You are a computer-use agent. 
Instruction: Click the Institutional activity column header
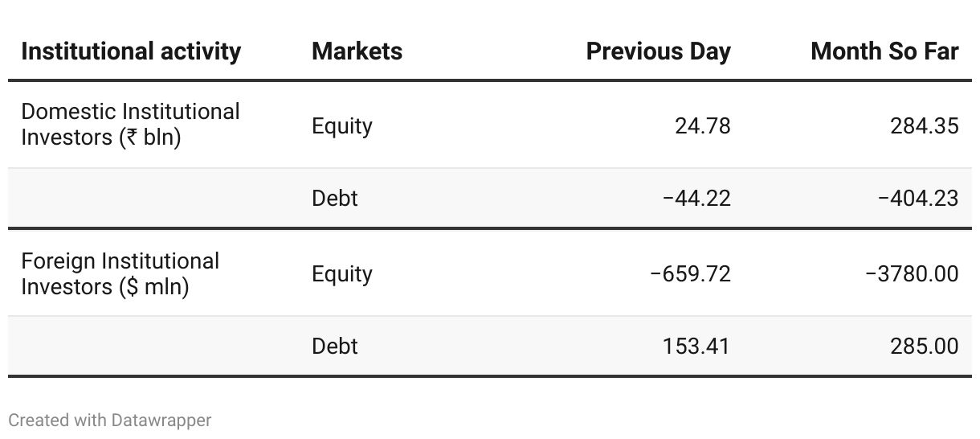[x=131, y=51]
